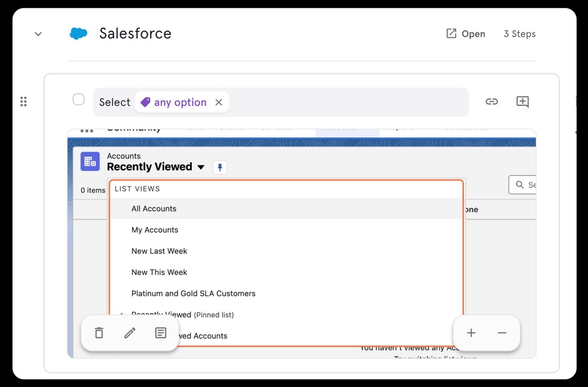This screenshot has width=588, height=387.
Task: Open the Salesforce guide via Open
Action: [465, 34]
